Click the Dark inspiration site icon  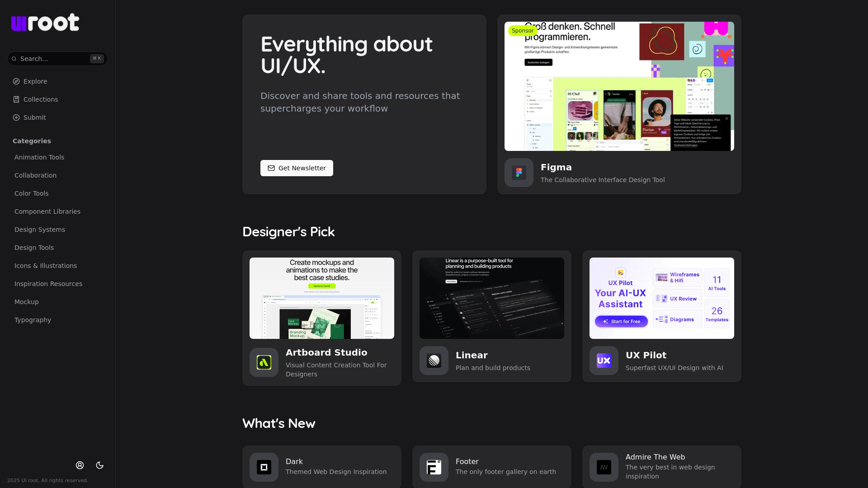[264, 467]
